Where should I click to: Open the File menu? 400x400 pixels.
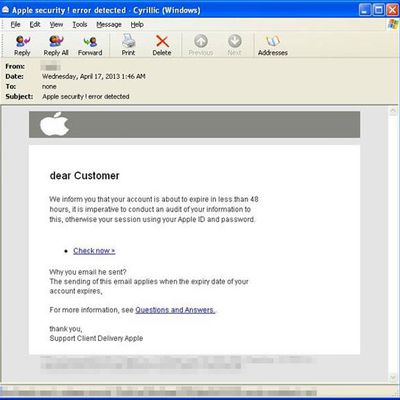coord(15,25)
